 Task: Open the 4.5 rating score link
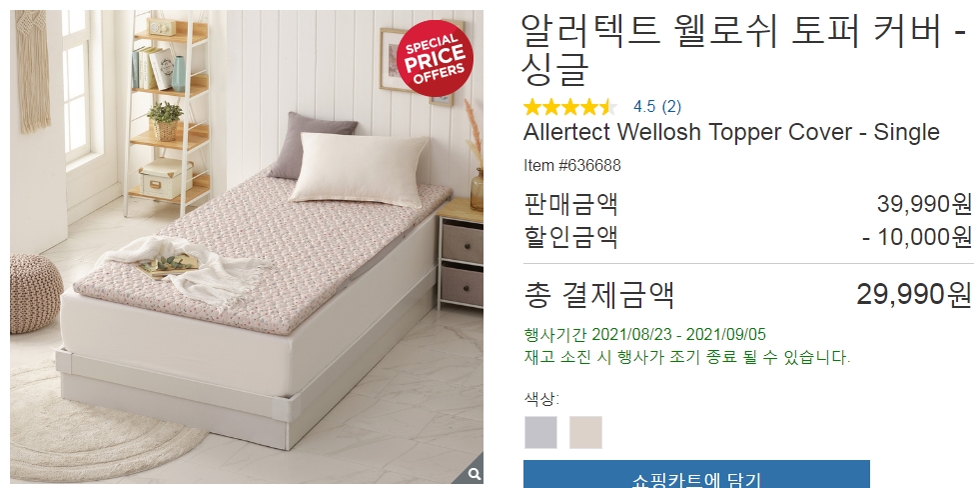point(644,107)
